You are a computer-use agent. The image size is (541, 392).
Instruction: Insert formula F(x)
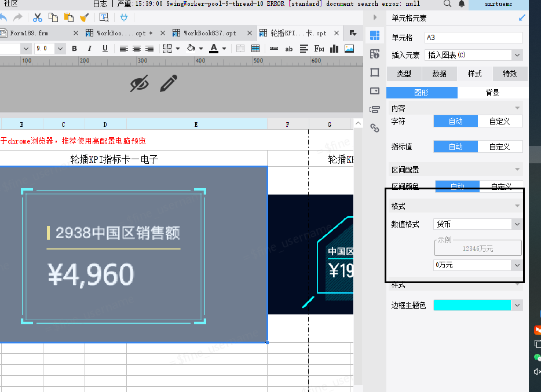[319, 49]
